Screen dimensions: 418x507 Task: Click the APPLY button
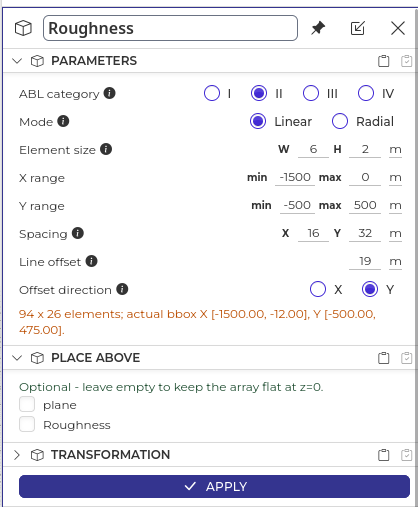pyautogui.click(x=214, y=487)
